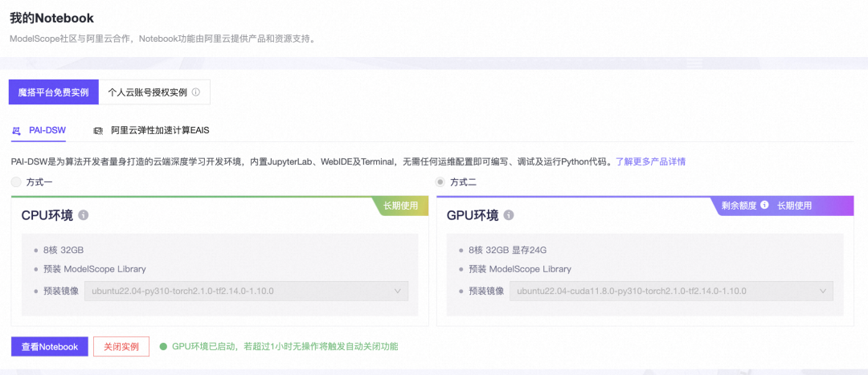Click the 阿里云弹性加速计算EAIS chip icon
The image size is (868, 375).
click(98, 131)
